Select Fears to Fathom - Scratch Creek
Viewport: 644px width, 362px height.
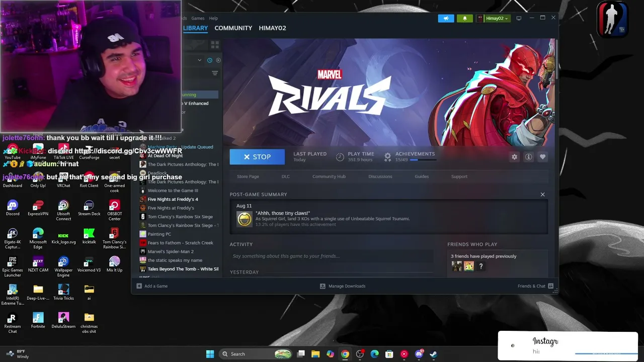pos(180,243)
